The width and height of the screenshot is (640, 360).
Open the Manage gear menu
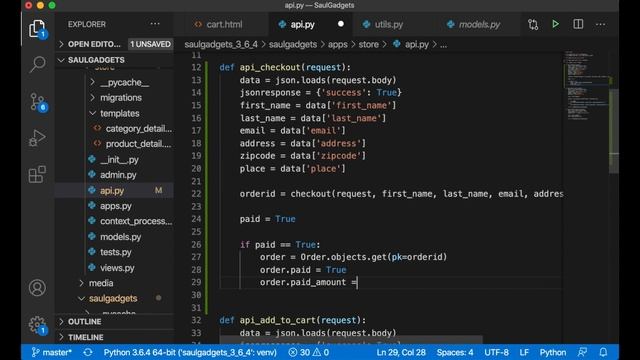[38, 325]
